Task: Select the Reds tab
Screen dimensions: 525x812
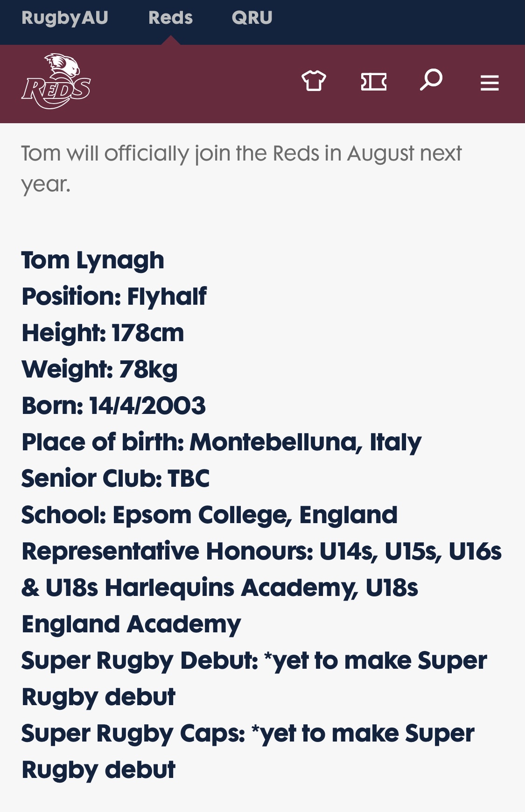Action: (x=170, y=18)
